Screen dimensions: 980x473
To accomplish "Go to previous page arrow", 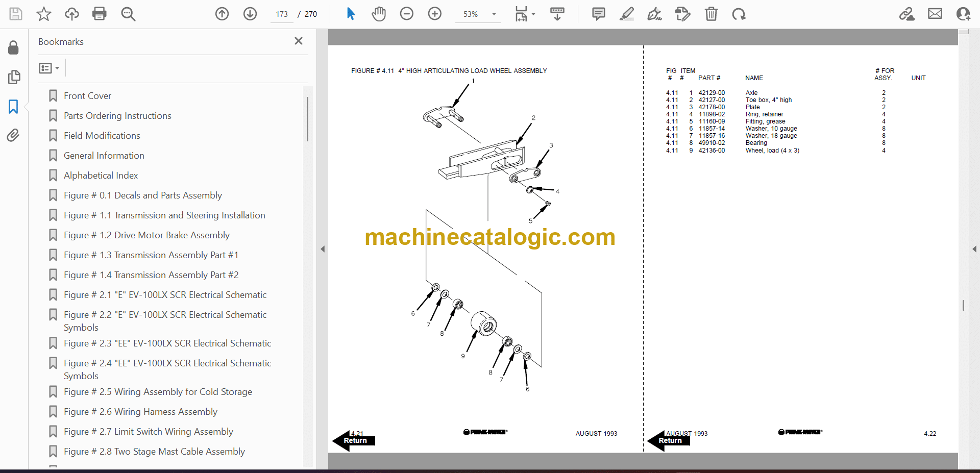I will click(222, 14).
